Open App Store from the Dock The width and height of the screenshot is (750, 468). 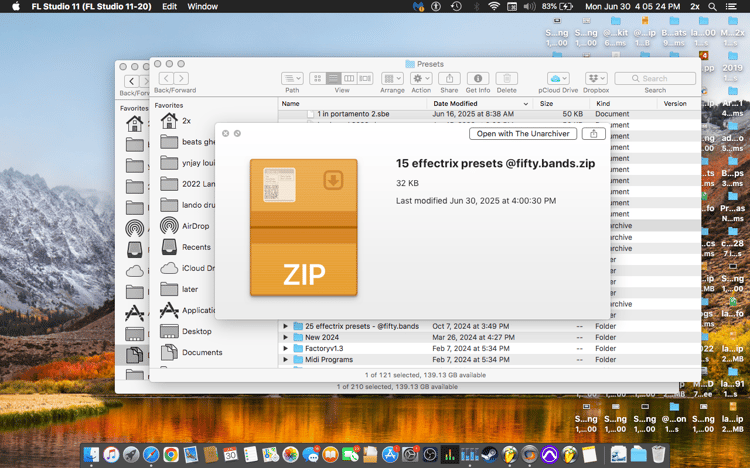pyautogui.click(x=390, y=454)
